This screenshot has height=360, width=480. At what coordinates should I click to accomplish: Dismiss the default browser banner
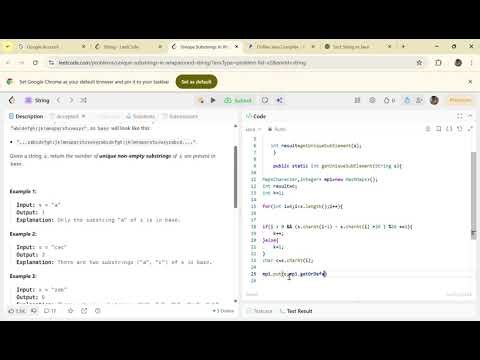[x=470, y=82]
